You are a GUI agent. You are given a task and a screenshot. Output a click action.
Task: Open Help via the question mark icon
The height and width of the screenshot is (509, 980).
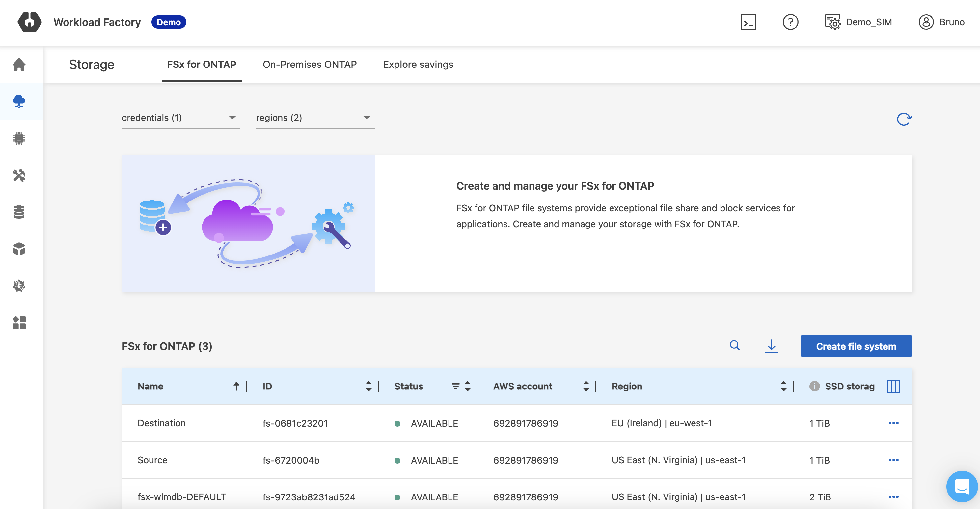pyautogui.click(x=791, y=22)
